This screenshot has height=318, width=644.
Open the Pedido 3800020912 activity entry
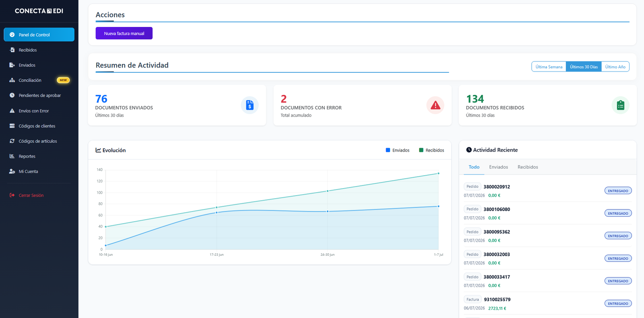(548, 191)
